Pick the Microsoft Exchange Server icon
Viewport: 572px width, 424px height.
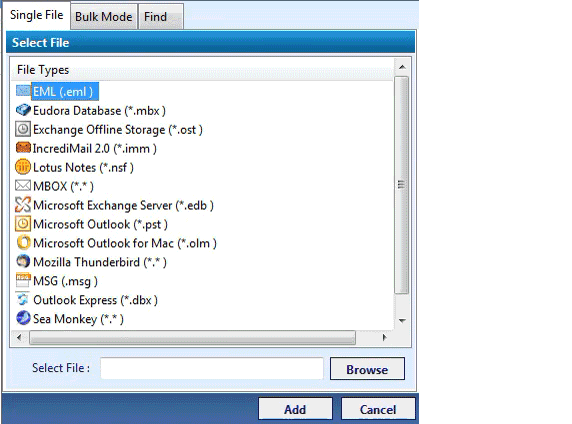click(23, 205)
